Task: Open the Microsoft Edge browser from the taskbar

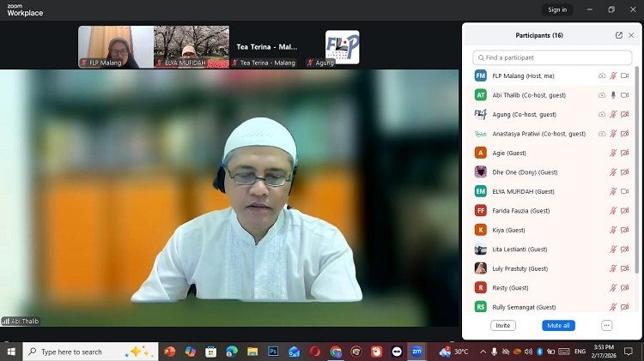Action: click(x=232, y=352)
